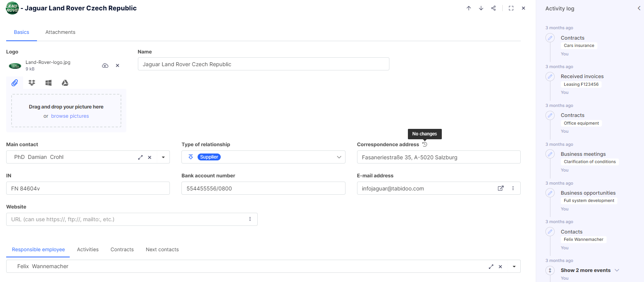Switch to Next contacts tab

tap(162, 250)
